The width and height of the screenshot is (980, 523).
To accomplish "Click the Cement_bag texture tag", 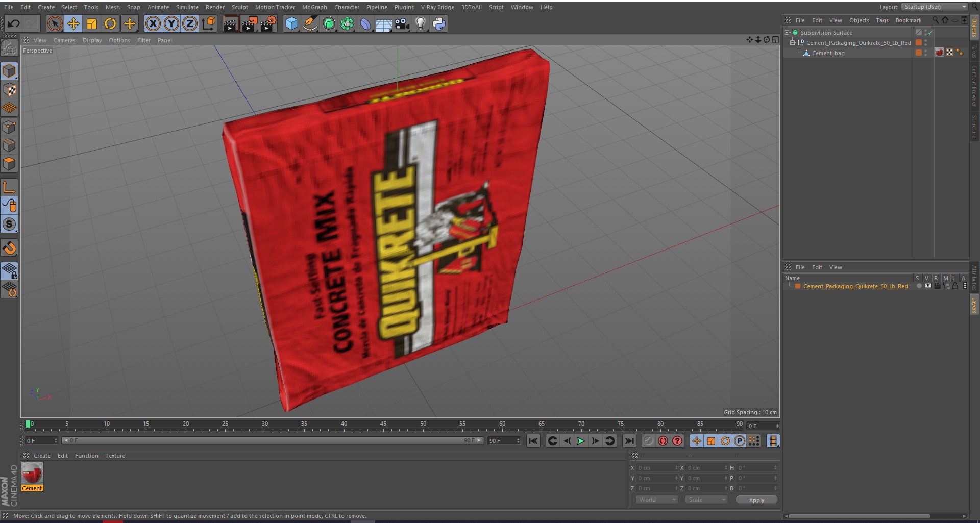I will click(x=939, y=53).
